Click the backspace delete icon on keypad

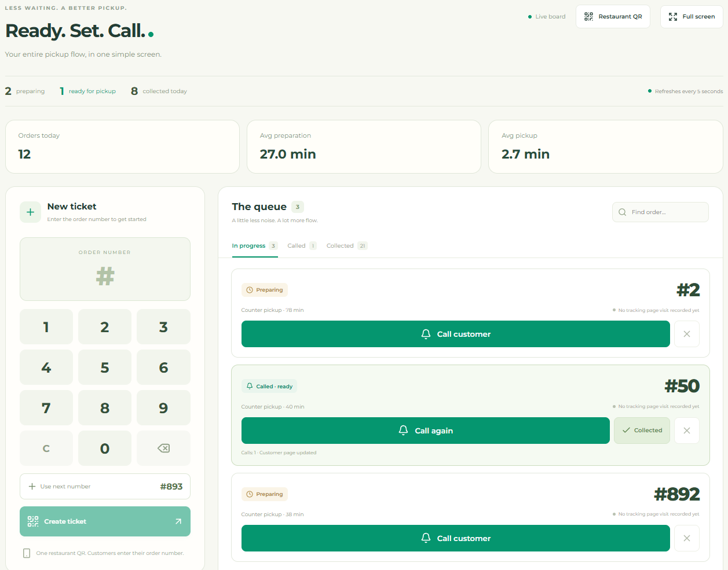[163, 448]
